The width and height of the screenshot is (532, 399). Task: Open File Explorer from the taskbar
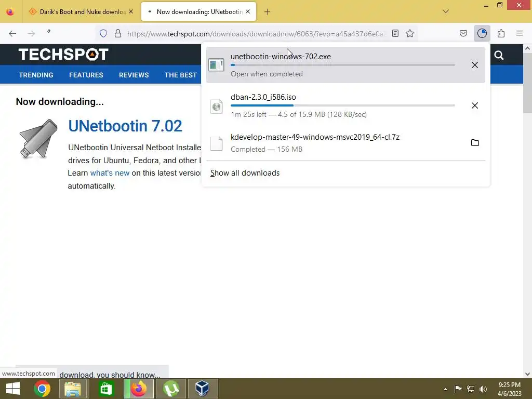[x=73, y=389]
